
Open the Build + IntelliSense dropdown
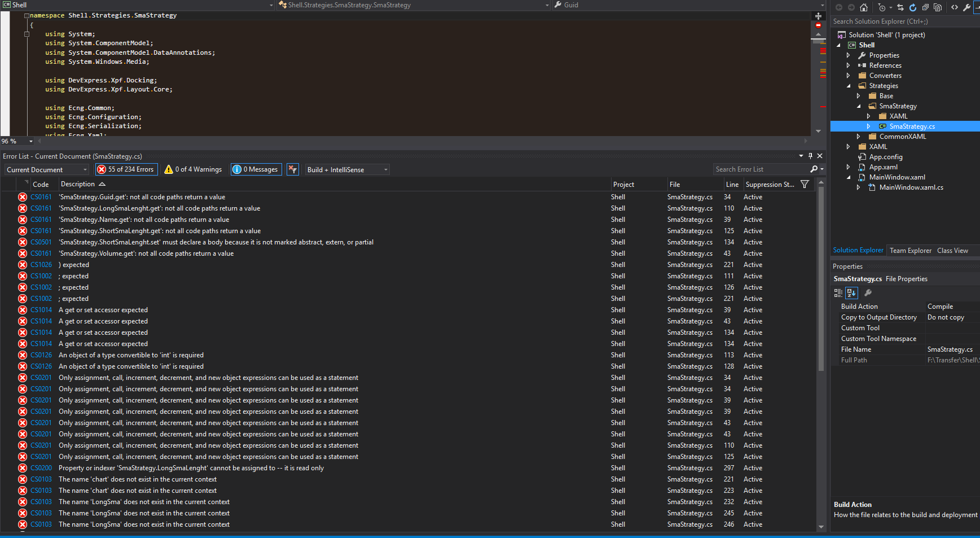pos(348,170)
